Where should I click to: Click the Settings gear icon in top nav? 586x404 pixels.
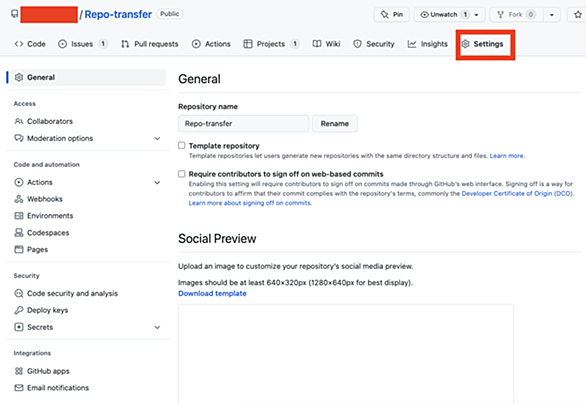point(465,44)
